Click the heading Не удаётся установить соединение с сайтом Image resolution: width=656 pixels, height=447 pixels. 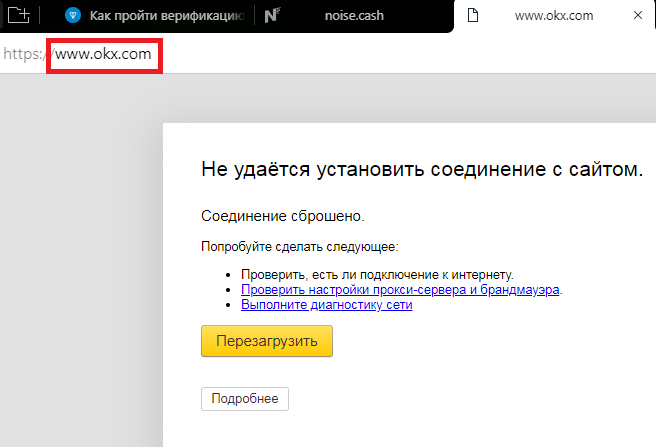422,170
